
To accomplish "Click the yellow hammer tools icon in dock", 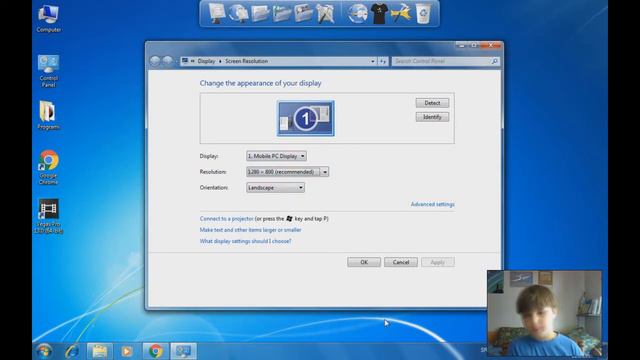I will pyautogui.click(x=401, y=13).
